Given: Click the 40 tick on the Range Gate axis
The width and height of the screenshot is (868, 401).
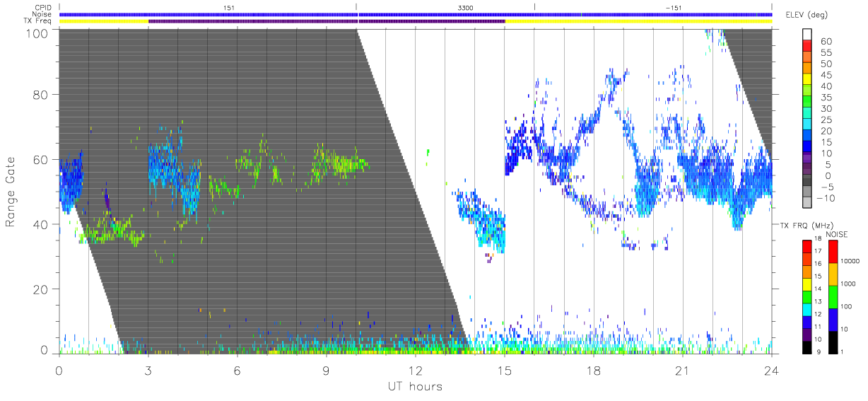Looking at the screenshot, I should [x=40, y=224].
